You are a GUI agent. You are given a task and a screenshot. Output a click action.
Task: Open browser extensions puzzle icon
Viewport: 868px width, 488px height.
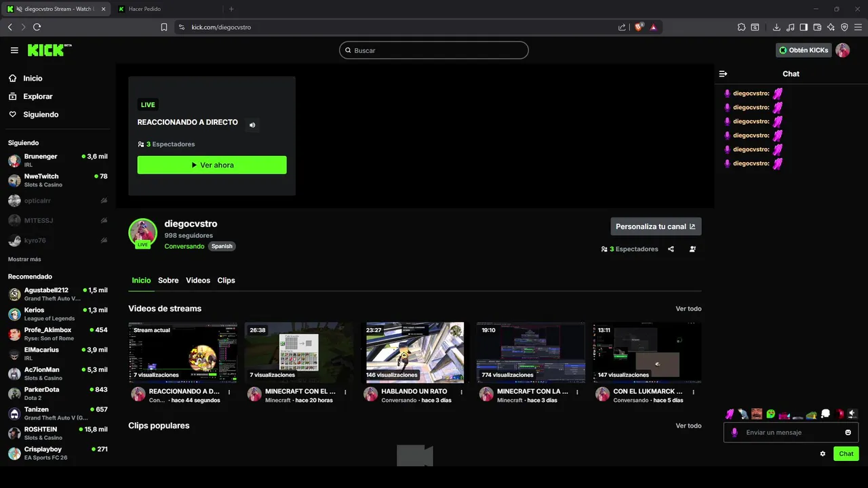point(741,27)
